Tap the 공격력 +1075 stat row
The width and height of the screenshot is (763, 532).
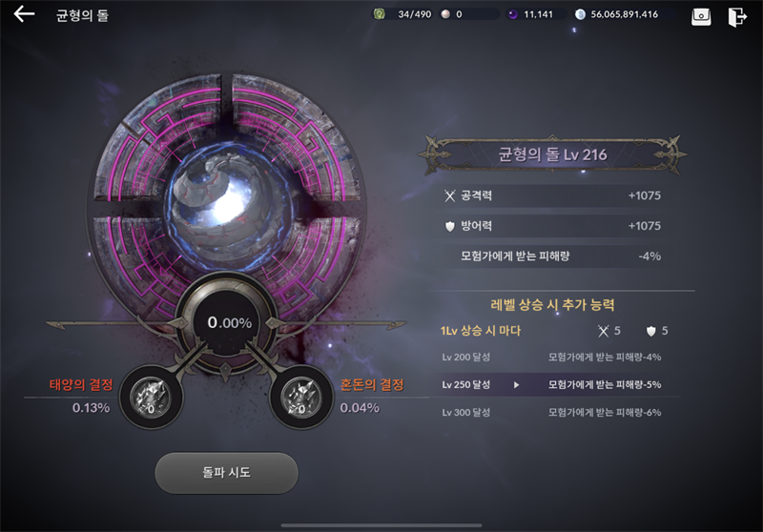click(x=552, y=195)
